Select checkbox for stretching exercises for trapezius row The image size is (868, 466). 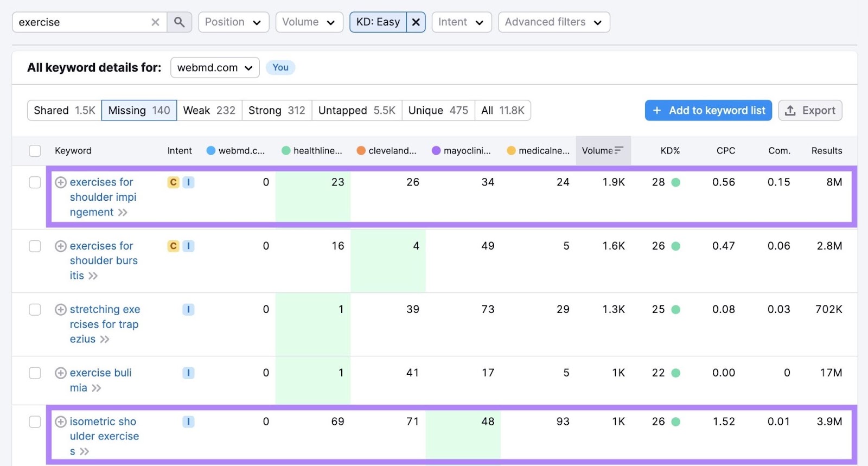click(x=35, y=310)
